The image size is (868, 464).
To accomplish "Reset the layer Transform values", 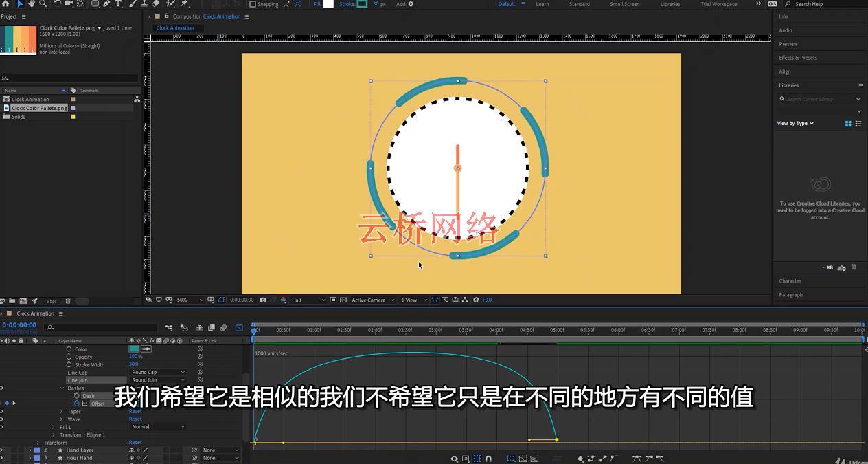I will 135,443.
